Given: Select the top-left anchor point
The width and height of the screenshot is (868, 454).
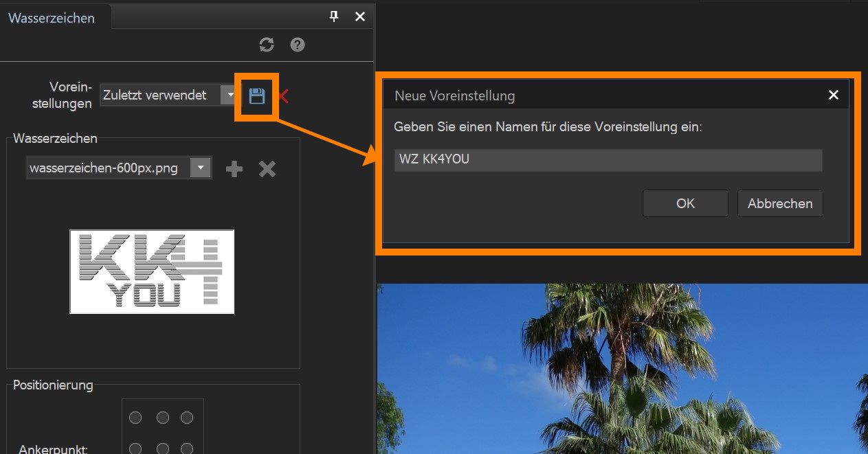Looking at the screenshot, I should point(135,418).
